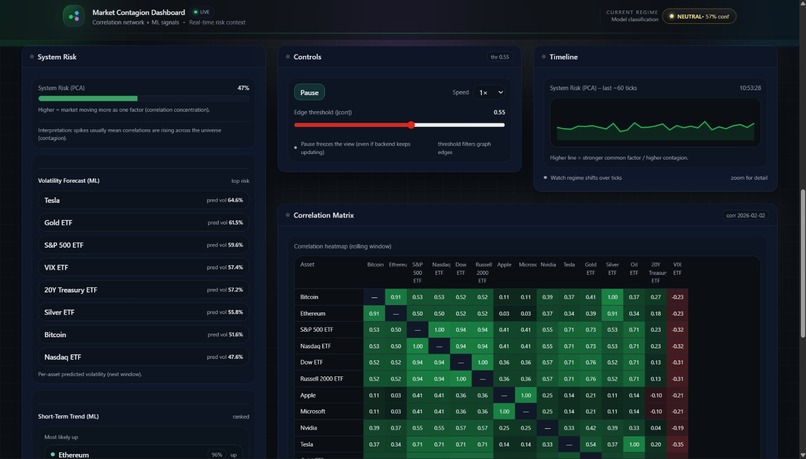Screen dimensions: 806x459
Task: Click the Microsoft row label in heatmap
Action: click(x=313, y=412)
